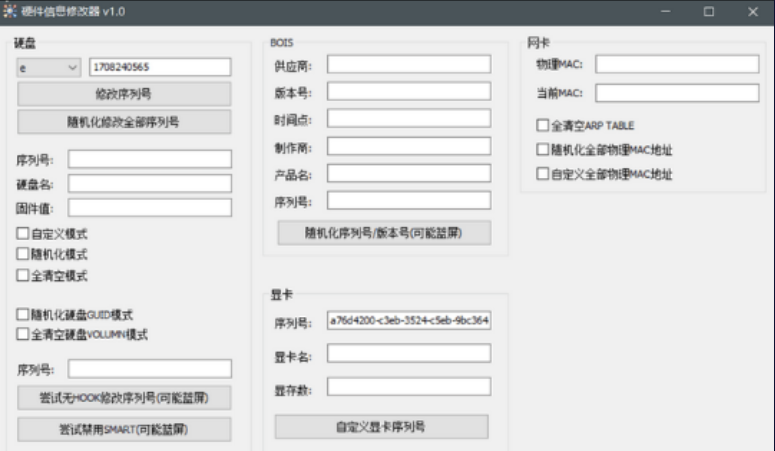Toggle the 随机化模式 checkbox

pos(23,254)
